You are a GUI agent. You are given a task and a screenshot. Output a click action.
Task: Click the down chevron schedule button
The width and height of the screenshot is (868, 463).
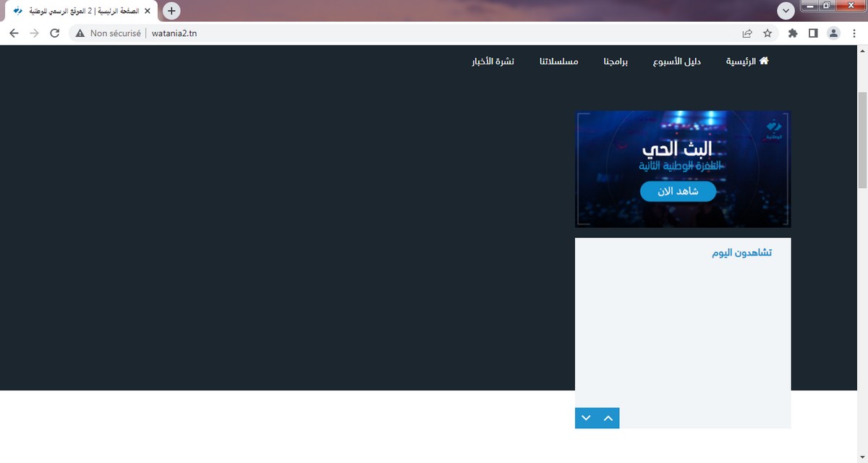586,418
